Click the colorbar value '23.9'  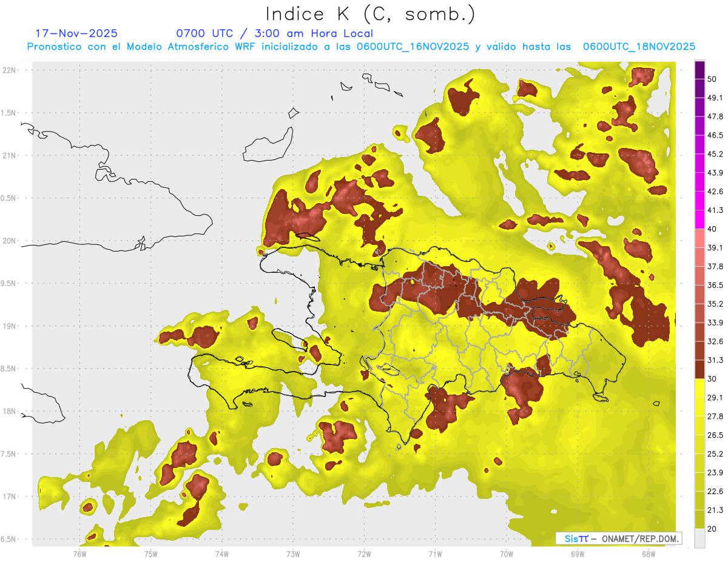click(x=715, y=472)
